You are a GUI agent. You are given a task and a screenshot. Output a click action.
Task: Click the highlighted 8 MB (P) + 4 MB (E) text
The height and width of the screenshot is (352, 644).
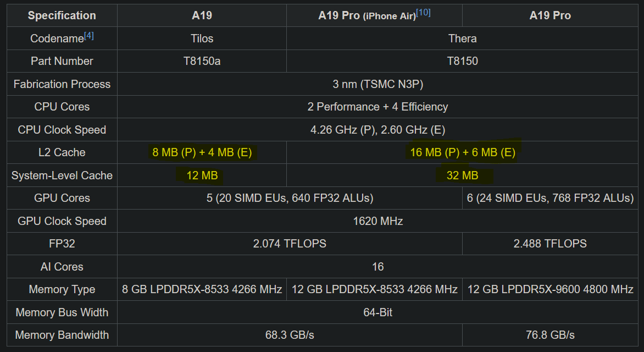pos(202,152)
